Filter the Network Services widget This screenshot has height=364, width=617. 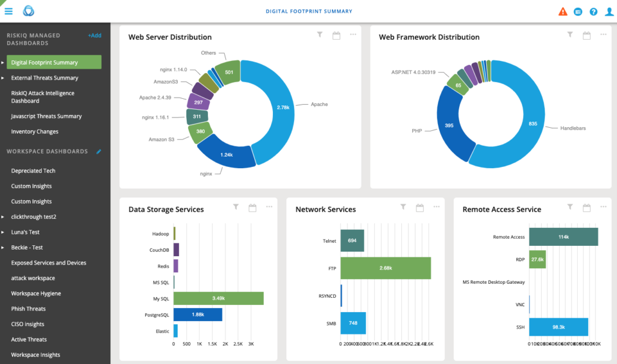click(x=403, y=207)
